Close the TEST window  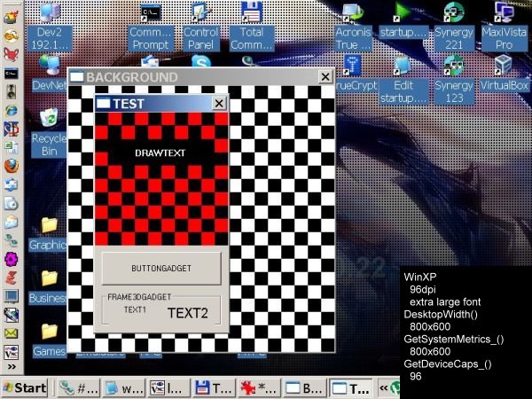click(219, 104)
